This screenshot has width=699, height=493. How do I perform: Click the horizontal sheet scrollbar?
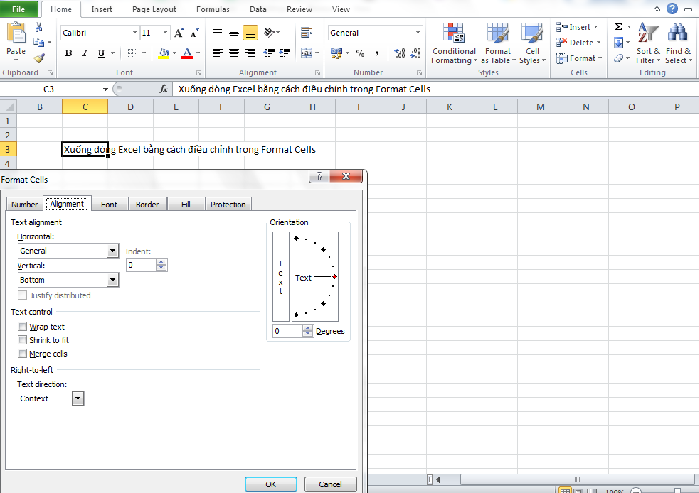click(x=577, y=480)
